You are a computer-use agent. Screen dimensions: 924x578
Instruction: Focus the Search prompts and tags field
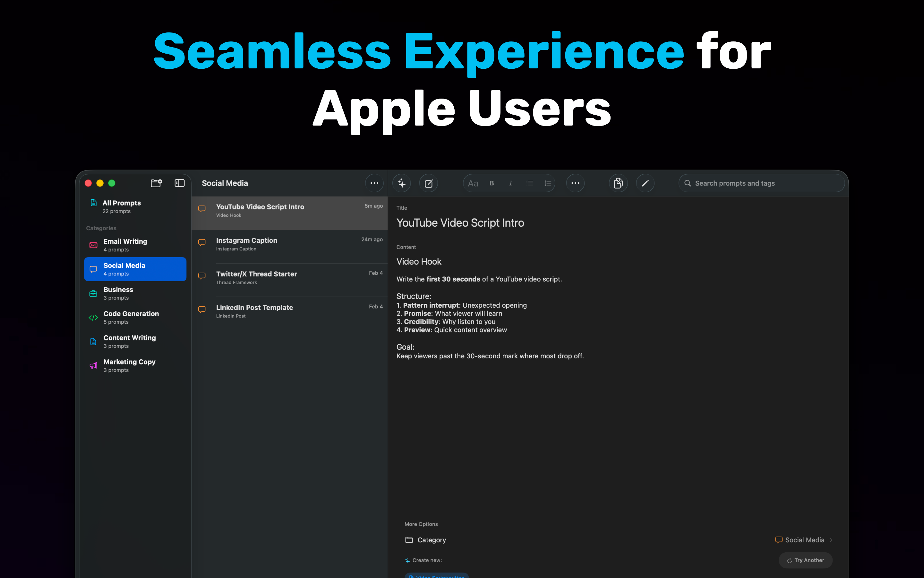[x=761, y=183]
